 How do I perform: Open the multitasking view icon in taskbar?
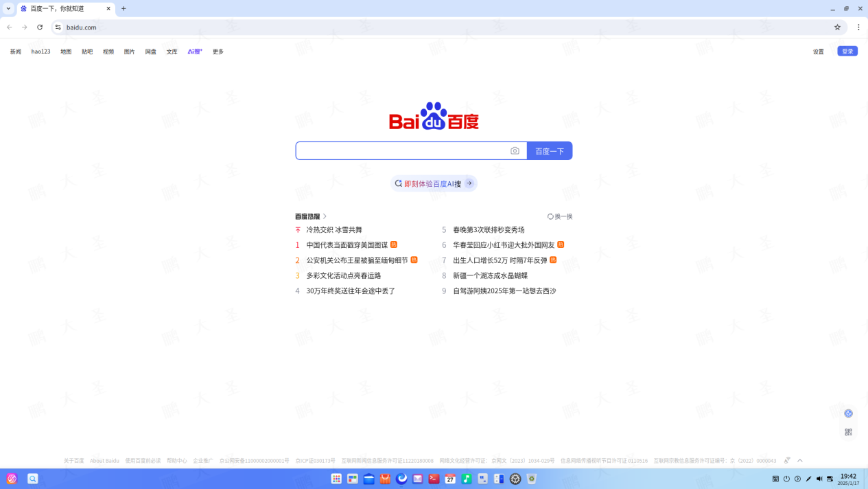click(353, 479)
